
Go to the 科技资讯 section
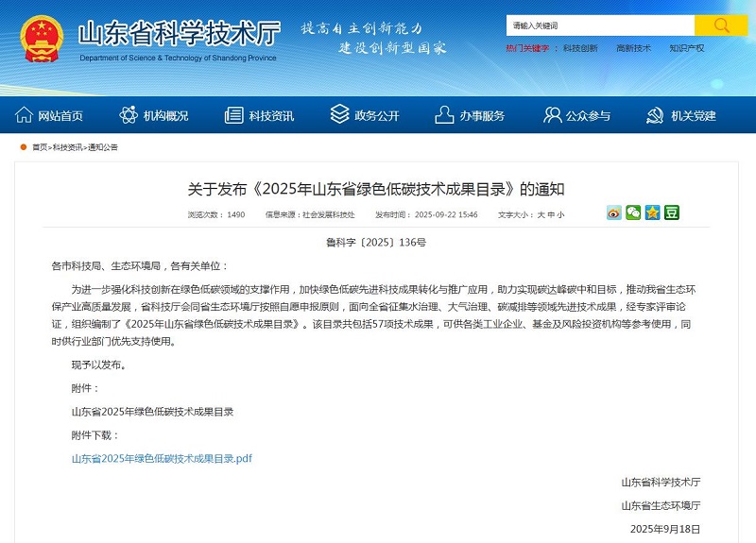tap(260, 115)
